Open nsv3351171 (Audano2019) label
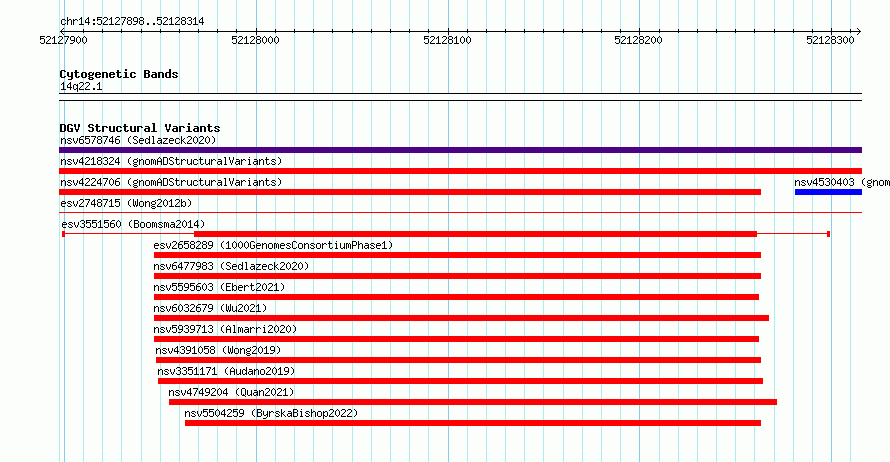The width and height of the screenshot is (890, 462). click(226, 371)
